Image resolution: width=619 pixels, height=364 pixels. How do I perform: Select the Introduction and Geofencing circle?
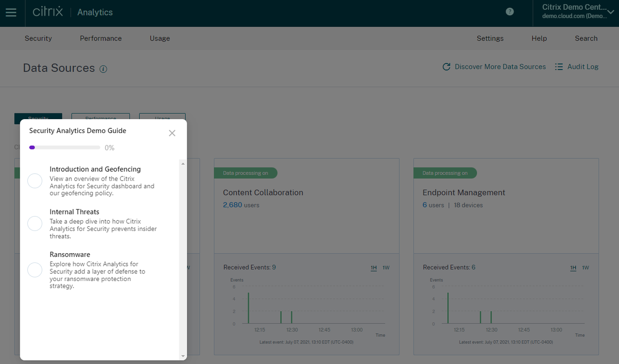tap(35, 181)
